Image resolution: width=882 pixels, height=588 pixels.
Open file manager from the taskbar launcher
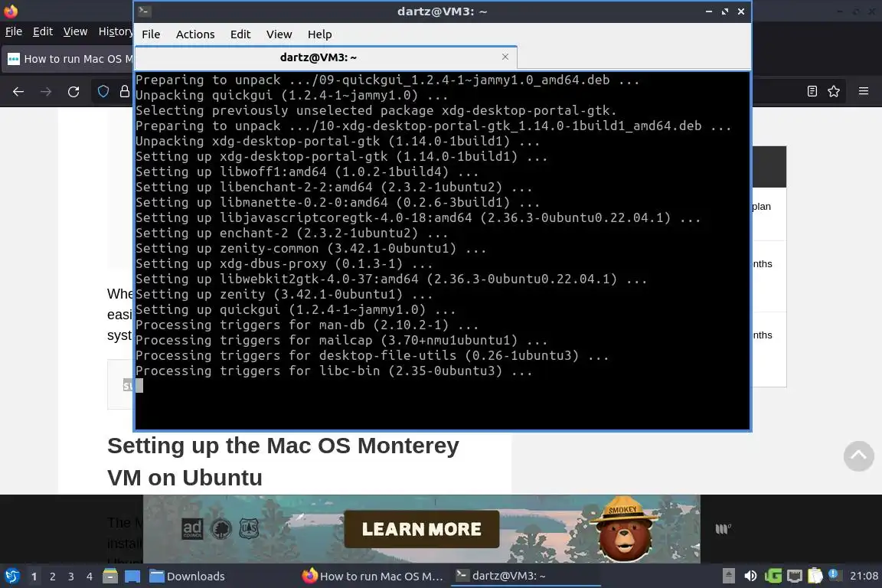pos(110,577)
